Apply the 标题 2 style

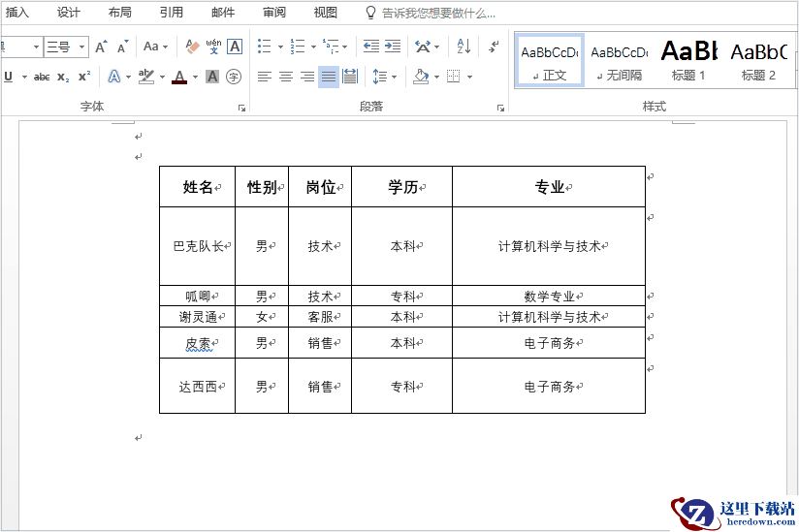coord(758,61)
